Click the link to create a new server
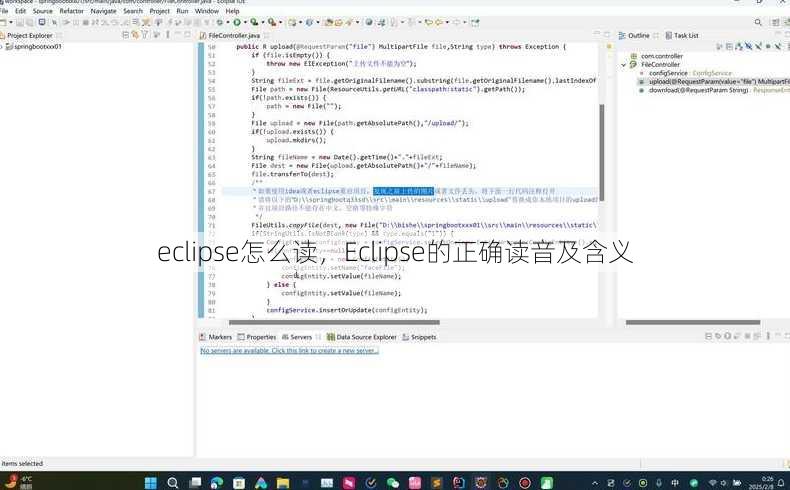Screen dimensions: 790x490 coord(289,351)
